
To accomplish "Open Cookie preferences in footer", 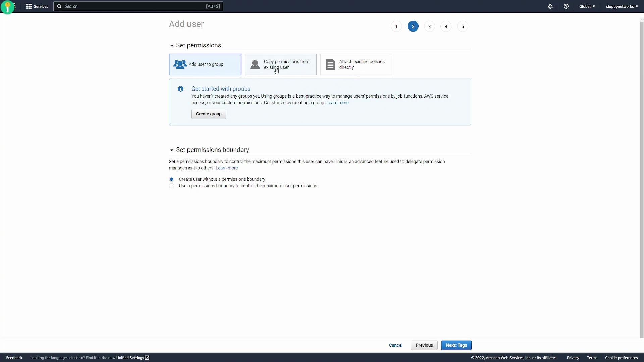I will pyautogui.click(x=621, y=358).
